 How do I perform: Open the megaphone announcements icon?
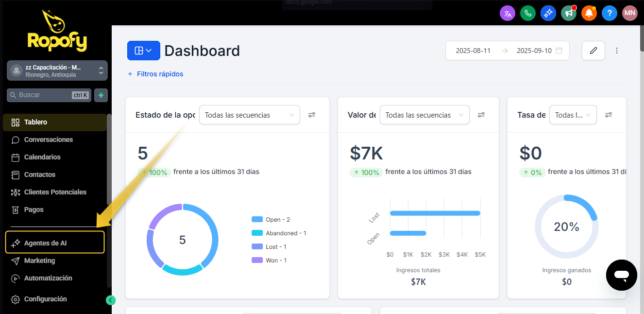tap(569, 13)
